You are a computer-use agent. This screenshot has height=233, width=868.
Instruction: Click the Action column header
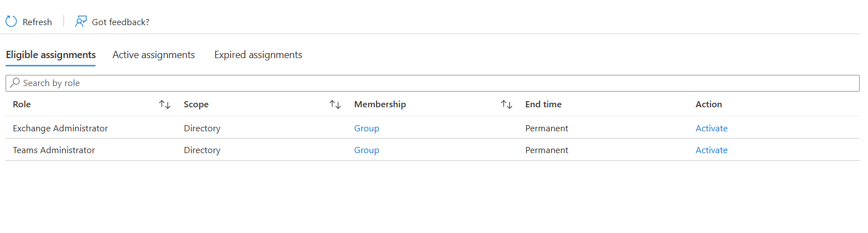(x=709, y=104)
